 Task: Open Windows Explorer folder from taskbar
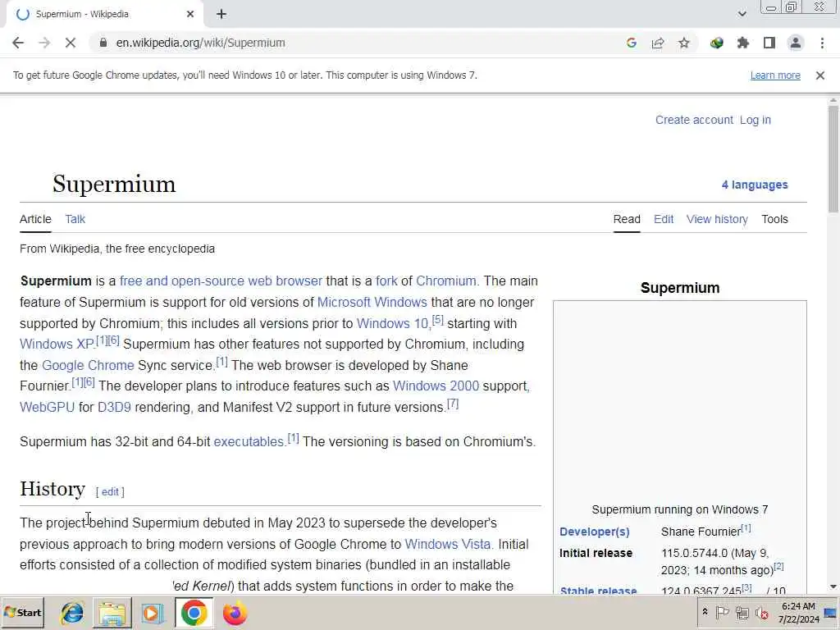(112, 613)
